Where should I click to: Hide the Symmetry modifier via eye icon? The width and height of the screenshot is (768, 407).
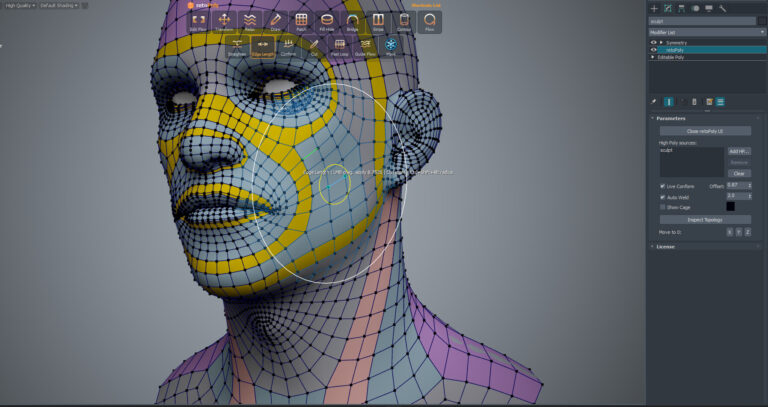point(653,43)
